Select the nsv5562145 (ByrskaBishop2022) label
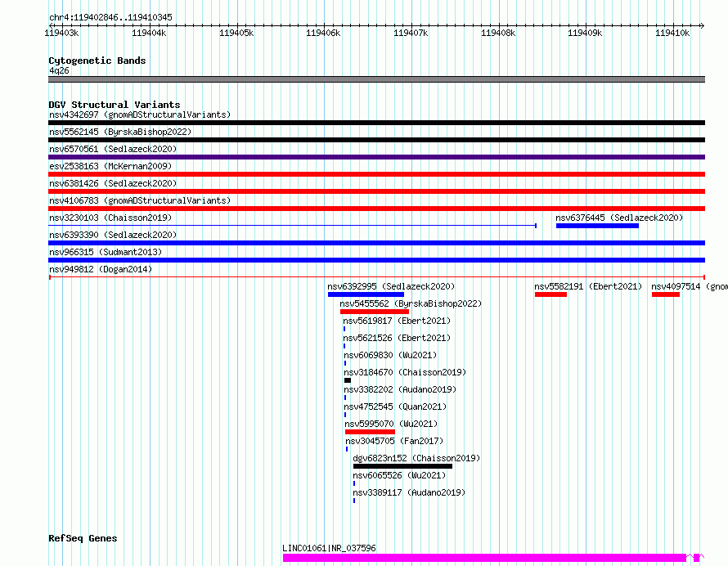Screen dimensions: 728x566 click(120, 132)
